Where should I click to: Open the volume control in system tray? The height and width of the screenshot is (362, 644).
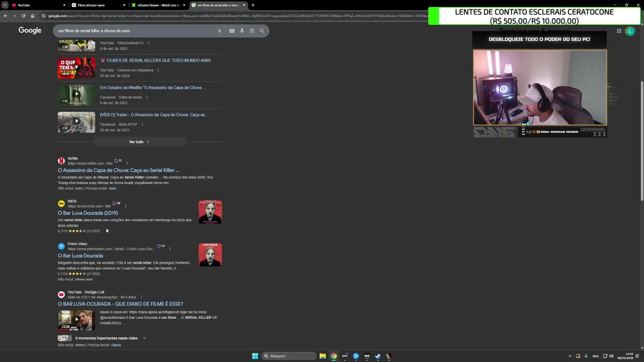pyautogui.click(x=611, y=356)
